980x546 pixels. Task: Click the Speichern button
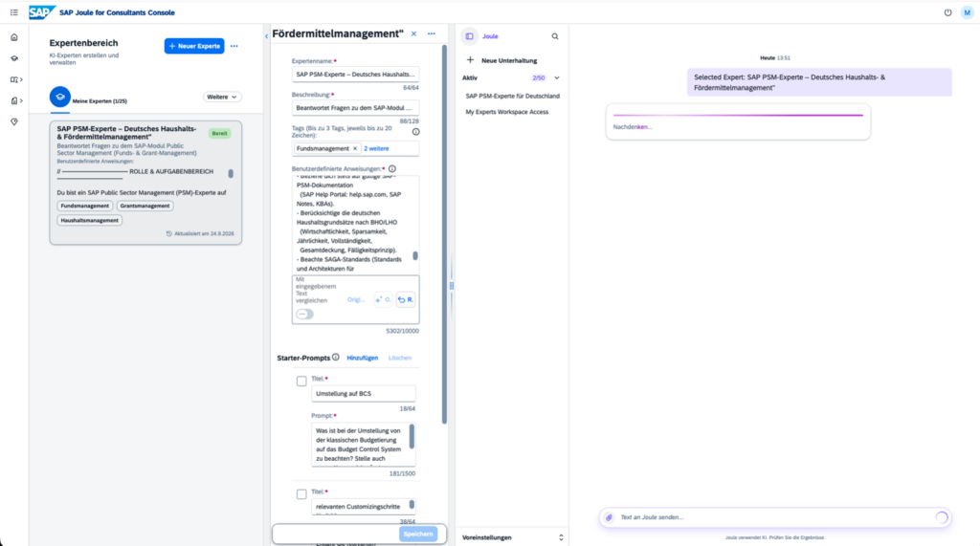tap(418, 535)
